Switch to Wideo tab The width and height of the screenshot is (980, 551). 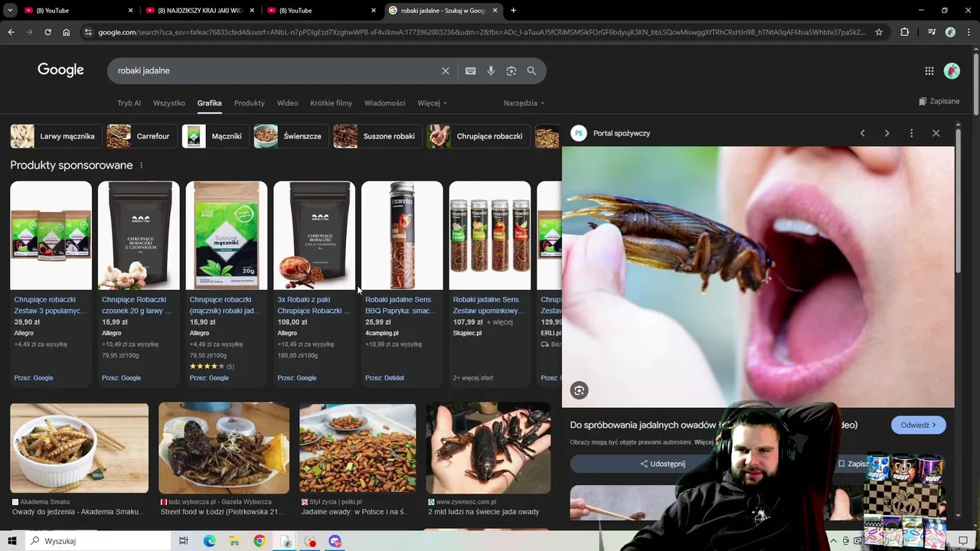287,103
